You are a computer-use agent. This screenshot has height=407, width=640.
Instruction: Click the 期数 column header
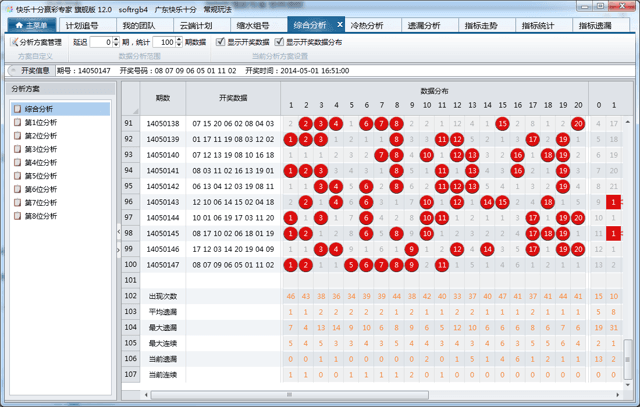[x=162, y=98]
